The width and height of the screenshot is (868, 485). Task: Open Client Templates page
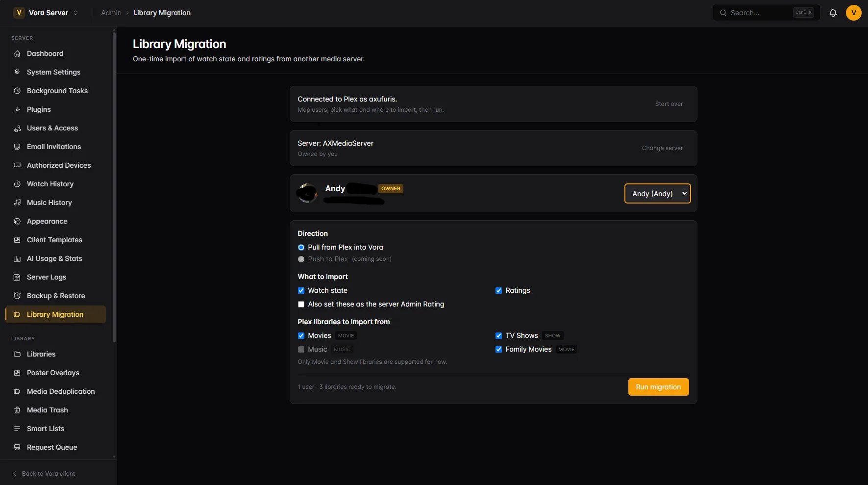[x=55, y=240]
